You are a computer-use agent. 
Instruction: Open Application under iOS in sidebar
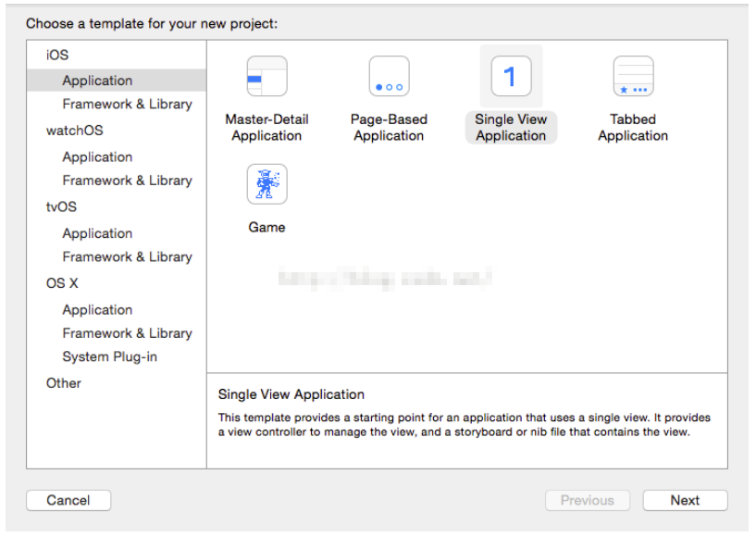(97, 81)
